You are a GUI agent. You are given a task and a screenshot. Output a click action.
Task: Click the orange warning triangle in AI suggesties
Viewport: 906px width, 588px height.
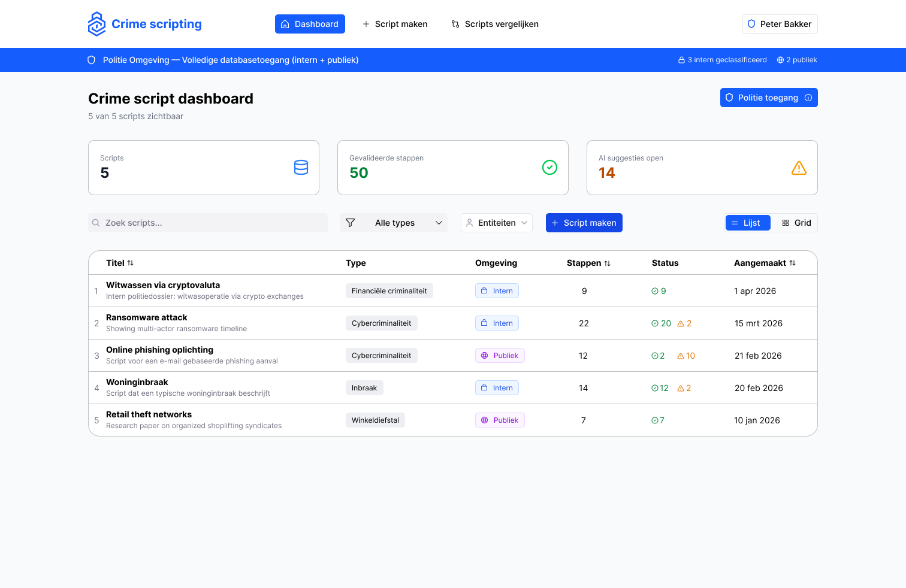799,168
